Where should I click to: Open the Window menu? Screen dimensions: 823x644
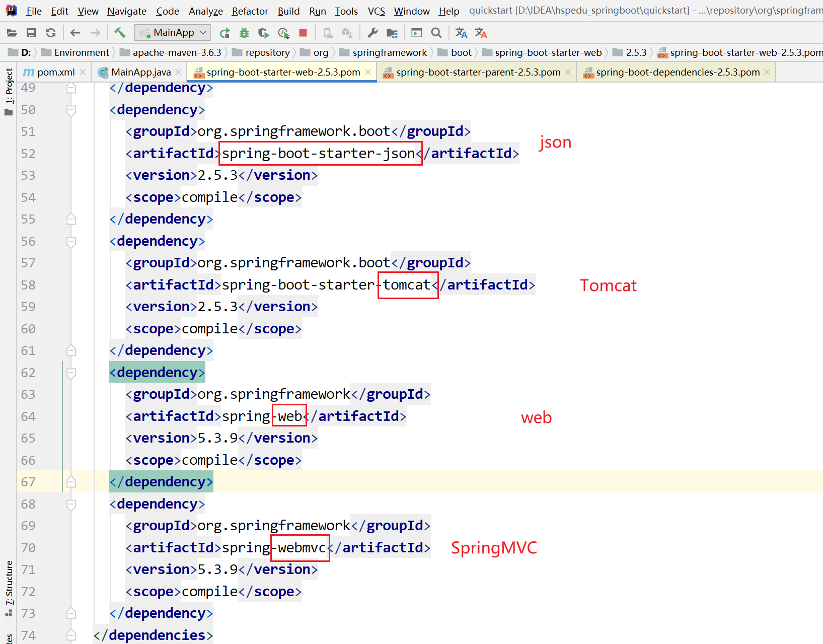click(412, 11)
